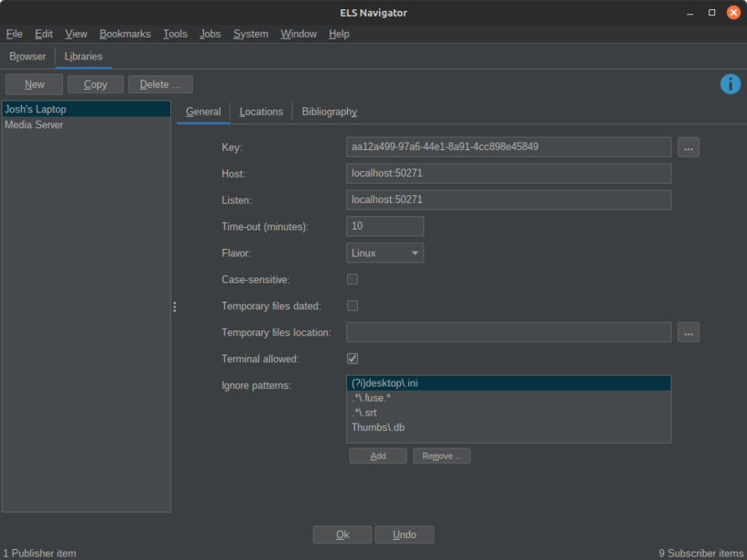Maximize the ELS Navigator window

(711, 13)
